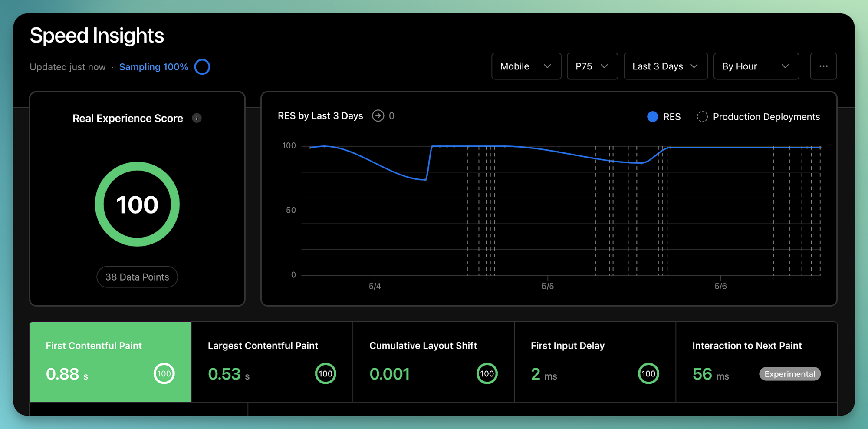Click the 5/4 date label on chart axis
The height and width of the screenshot is (429, 868).
point(375,286)
